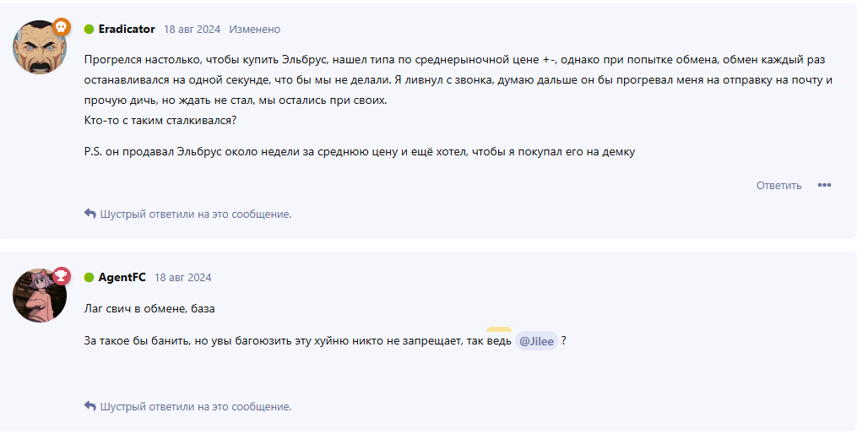
Task: Click the date on AgentFC's post
Action: pos(182,277)
